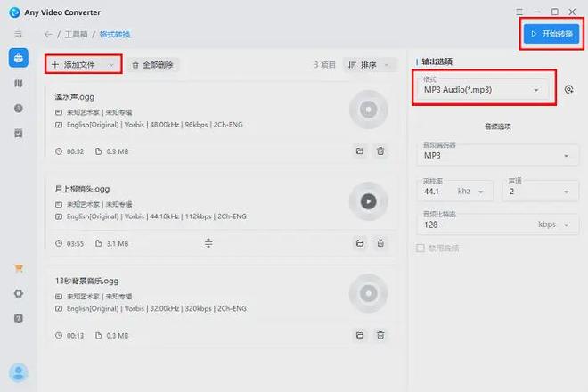Screen dimensions: 588x392
Task: Delete the 13秒背景音乐.ogg item
Action: tap(380, 335)
